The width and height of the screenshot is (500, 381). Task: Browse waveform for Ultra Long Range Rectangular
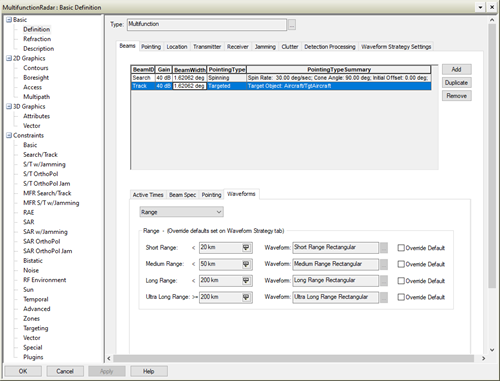pos(384,297)
